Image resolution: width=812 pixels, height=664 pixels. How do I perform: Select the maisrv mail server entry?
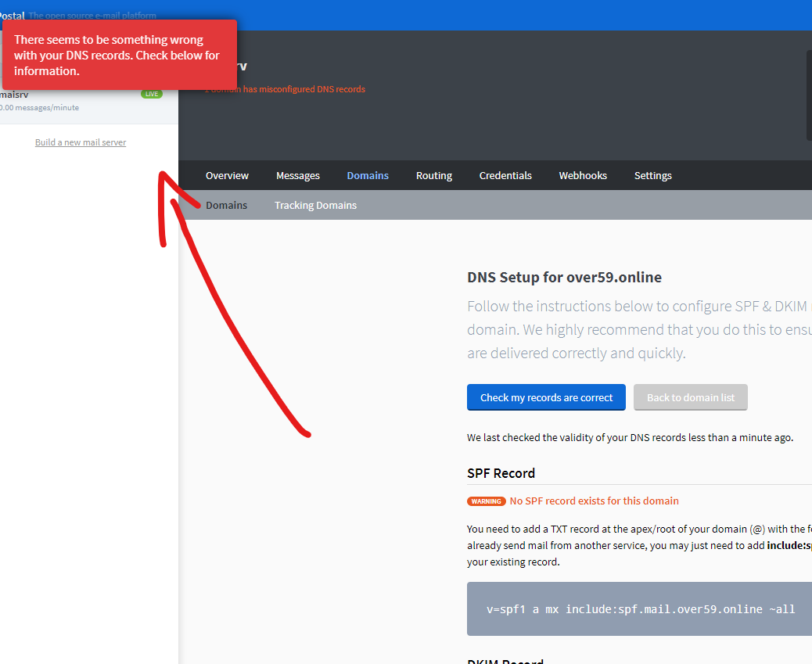[x=78, y=100]
